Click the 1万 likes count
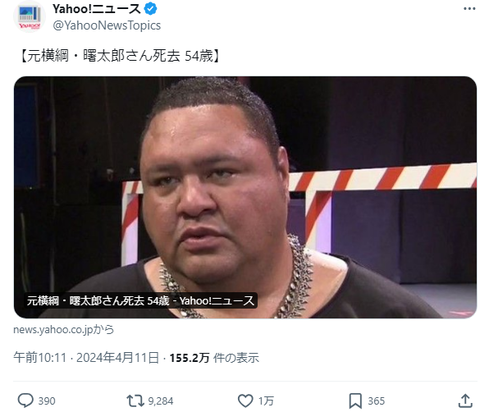The height and width of the screenshot is (412, 480). point(266,401)
